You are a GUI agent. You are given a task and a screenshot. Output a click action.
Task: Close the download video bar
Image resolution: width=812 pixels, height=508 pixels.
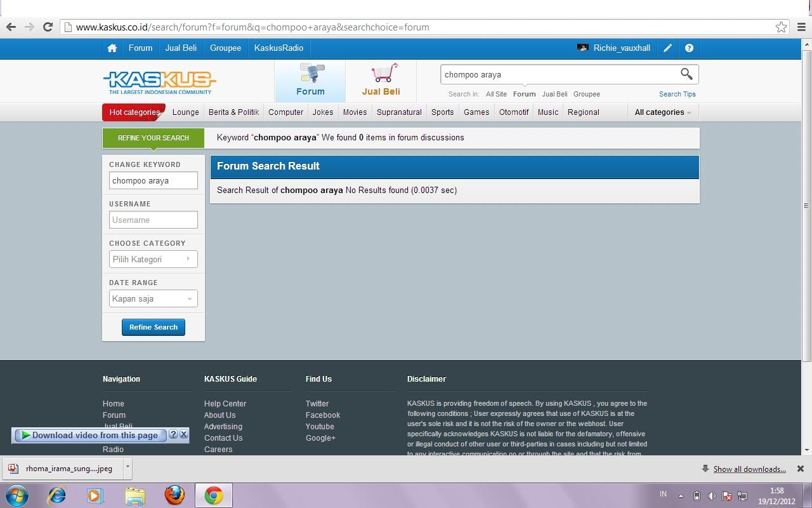(x=184, y=434)
